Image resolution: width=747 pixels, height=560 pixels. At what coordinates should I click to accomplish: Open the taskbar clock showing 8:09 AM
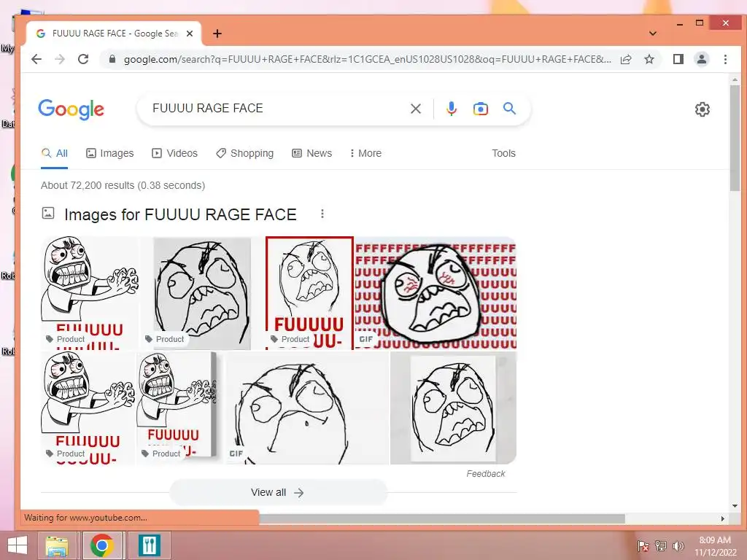[x=715, y=545]
